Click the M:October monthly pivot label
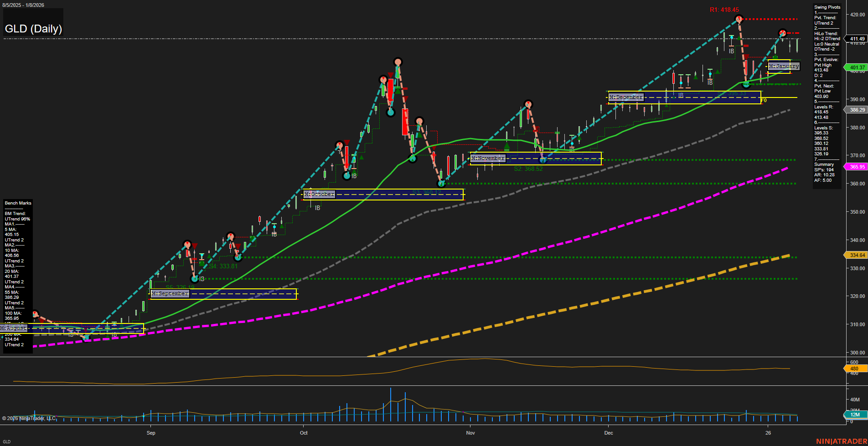The width and height of the screenshot is (868, 446). tap(319, 194)
